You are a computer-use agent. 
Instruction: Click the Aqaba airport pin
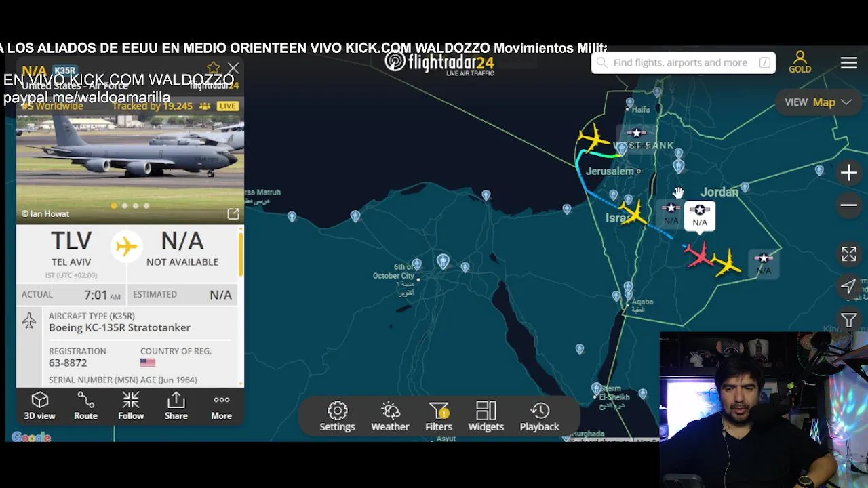629,287
